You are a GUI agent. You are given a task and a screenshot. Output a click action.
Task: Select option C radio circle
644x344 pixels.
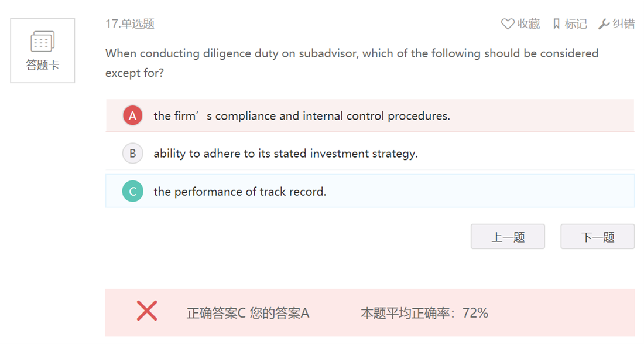pyautogui.click(x=133, y=192)
